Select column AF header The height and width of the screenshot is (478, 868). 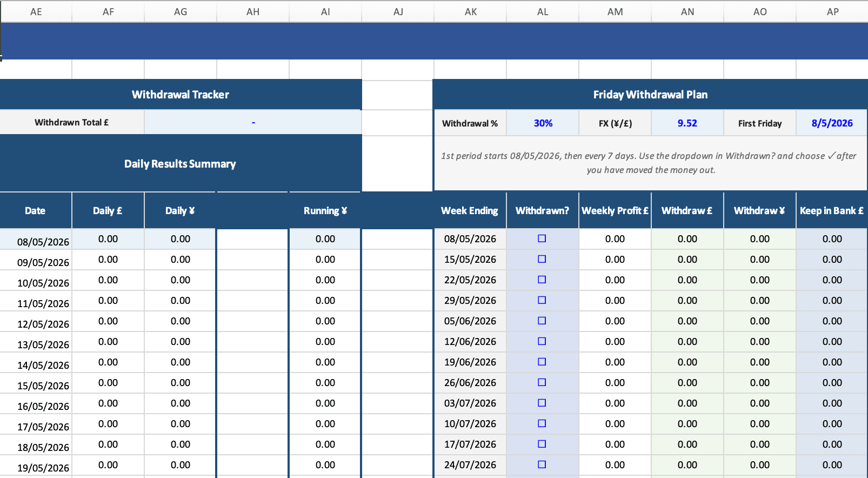[x=108, y=11]
